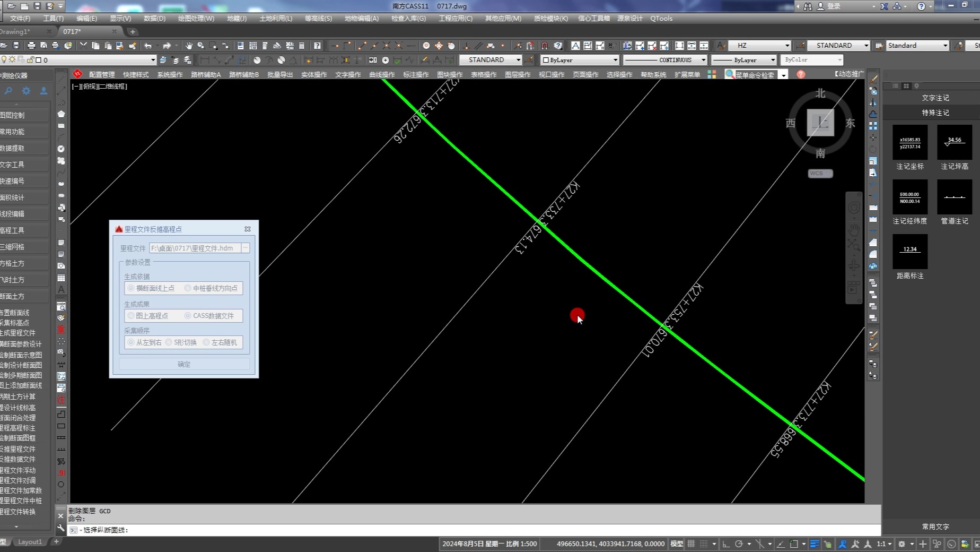980x552 pixels.
Task: Open the menu command search magnifier
Action: 730,74
